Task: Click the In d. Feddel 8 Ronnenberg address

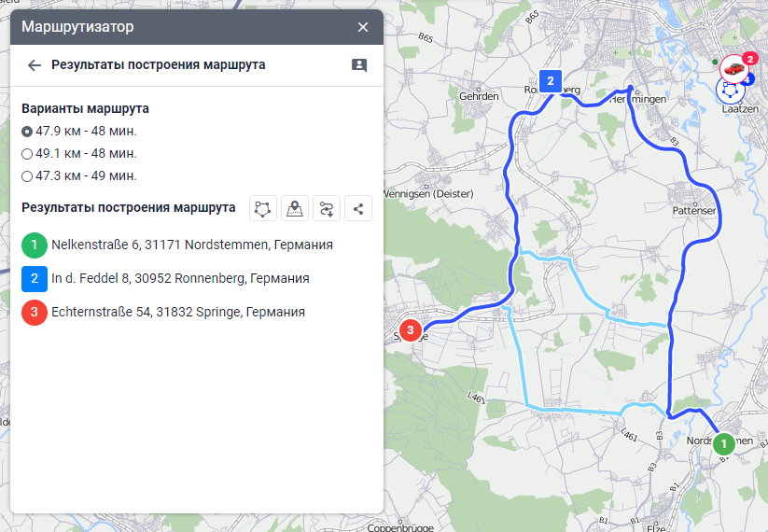Action: pyautogui.click(x=180, y=278)
